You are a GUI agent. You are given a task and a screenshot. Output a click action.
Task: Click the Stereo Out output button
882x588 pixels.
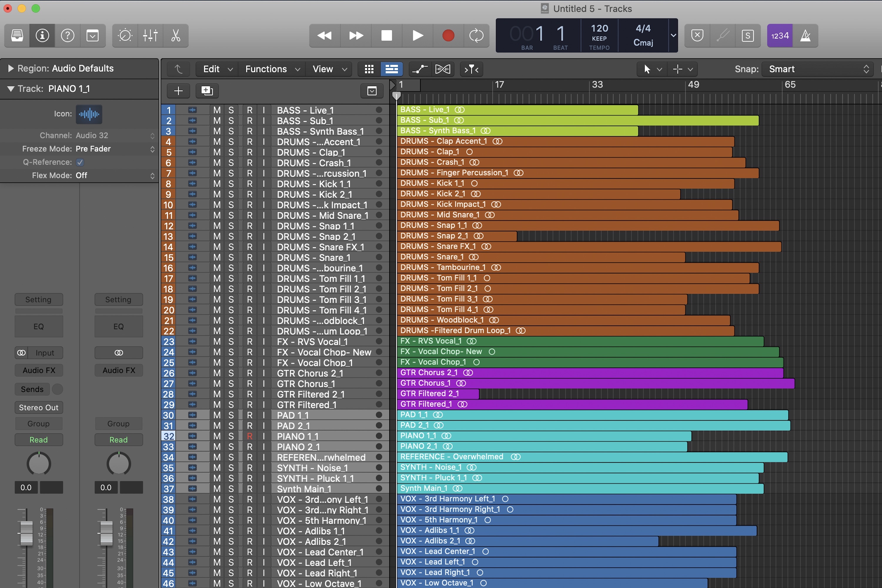pos(39,407)
